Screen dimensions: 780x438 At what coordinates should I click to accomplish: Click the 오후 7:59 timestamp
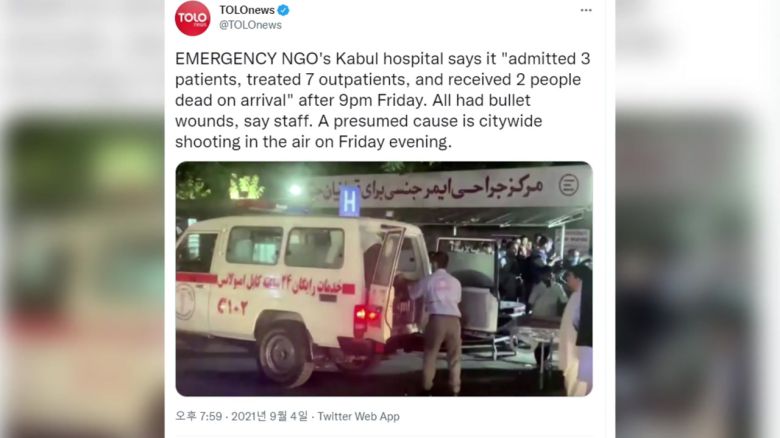(198, 416)
